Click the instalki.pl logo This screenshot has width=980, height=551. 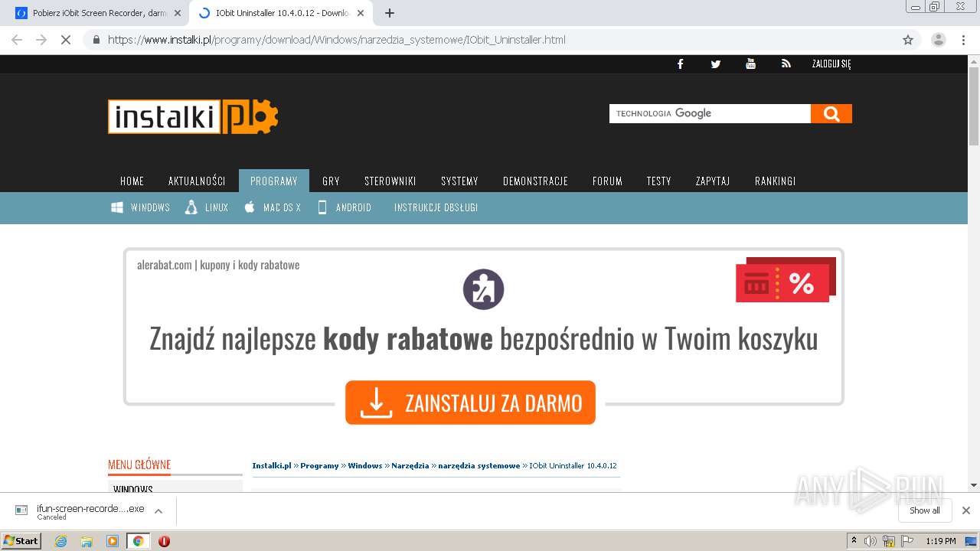coord(193,117)
